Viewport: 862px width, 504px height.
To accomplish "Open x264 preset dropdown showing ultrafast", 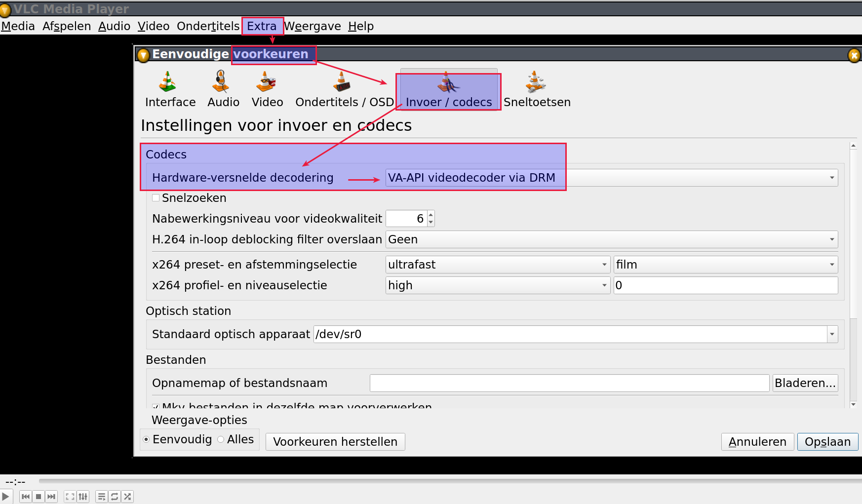I will coord(498,265).
